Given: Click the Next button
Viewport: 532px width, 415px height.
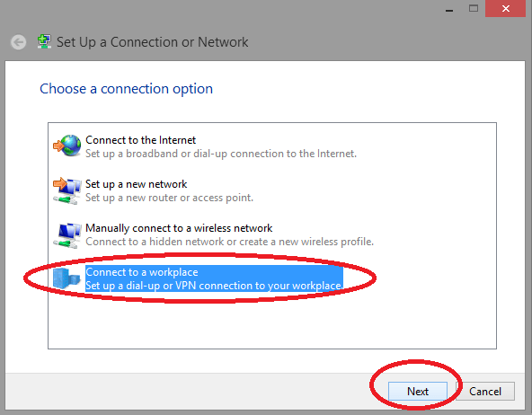Looking at the screenshot, I should [418, 392].
